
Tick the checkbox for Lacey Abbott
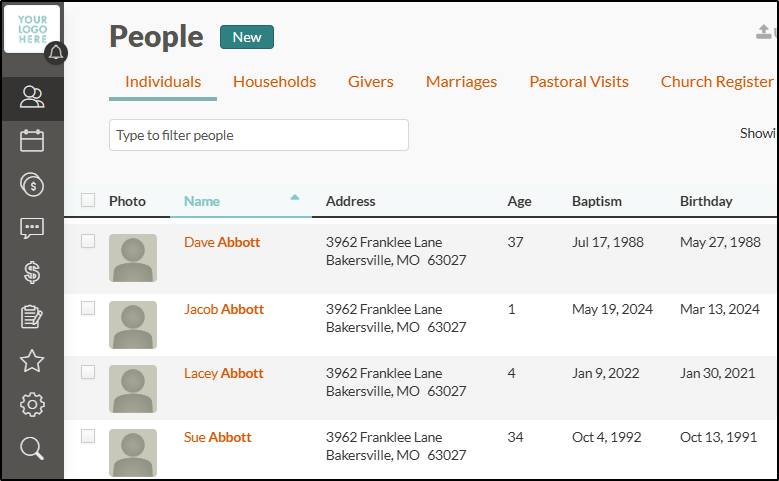pyautogui.click(x=88, y=372)
